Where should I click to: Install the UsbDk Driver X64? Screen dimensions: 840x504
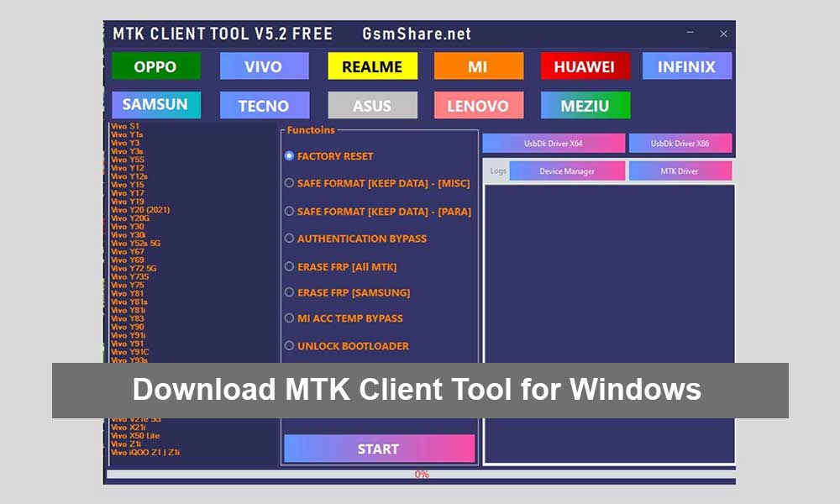pyautogui.click(x=554, y=143)
